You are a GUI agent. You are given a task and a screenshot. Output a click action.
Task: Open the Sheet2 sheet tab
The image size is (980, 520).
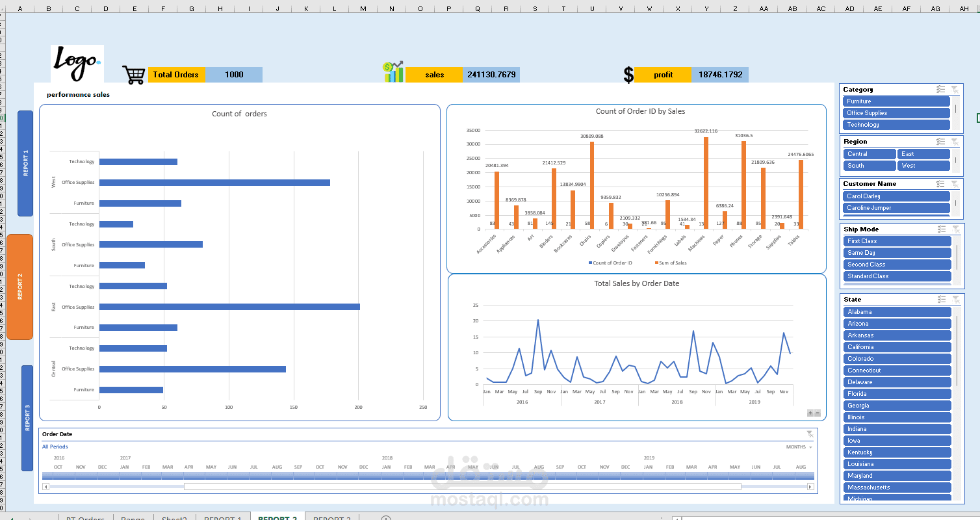click(174, 518)
